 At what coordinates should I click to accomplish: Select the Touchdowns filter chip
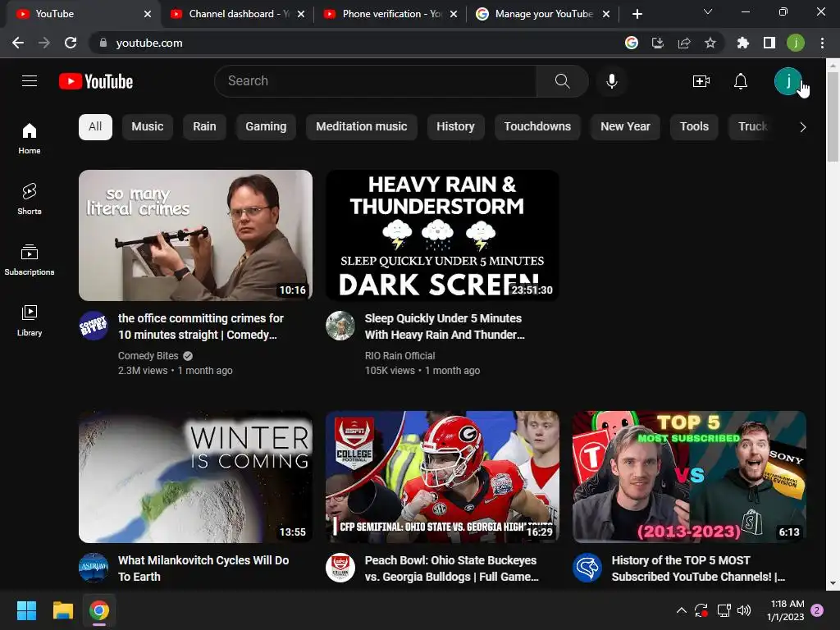pos(537,127)
